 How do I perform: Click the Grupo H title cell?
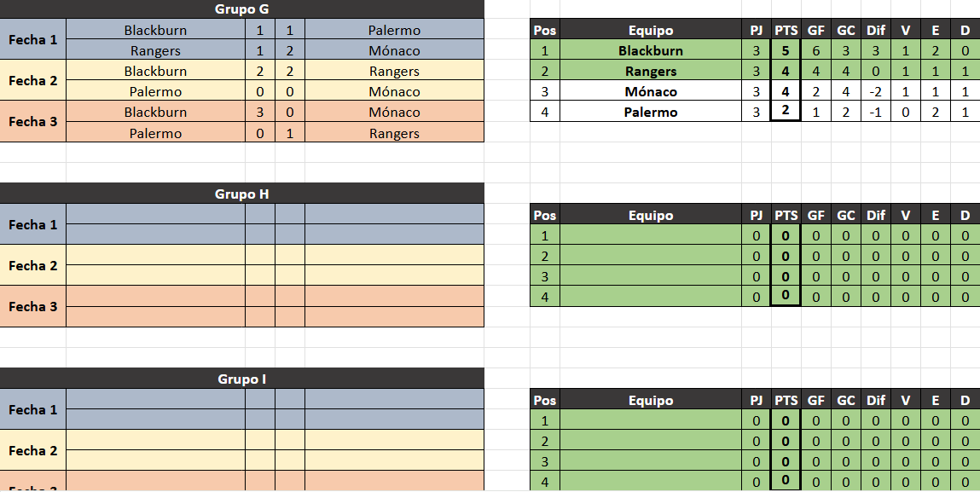tap(241, 194)
